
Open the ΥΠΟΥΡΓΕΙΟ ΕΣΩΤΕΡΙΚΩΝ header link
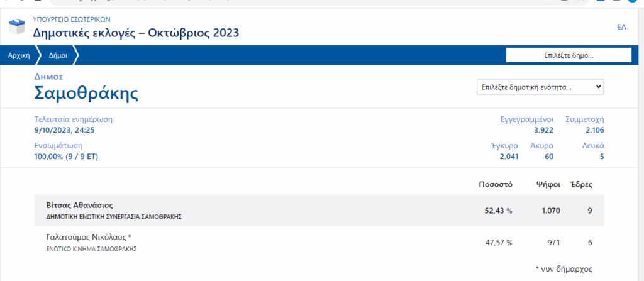click(x=72, y=19)
